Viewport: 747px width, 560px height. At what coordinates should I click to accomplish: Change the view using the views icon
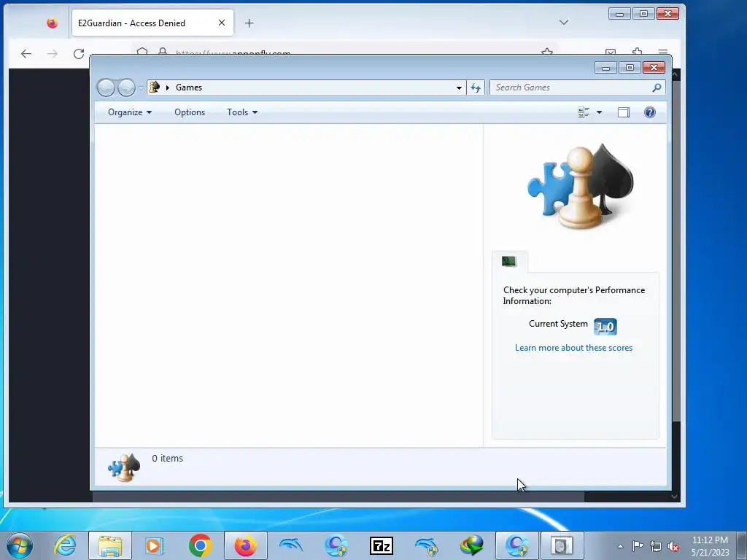584,112
